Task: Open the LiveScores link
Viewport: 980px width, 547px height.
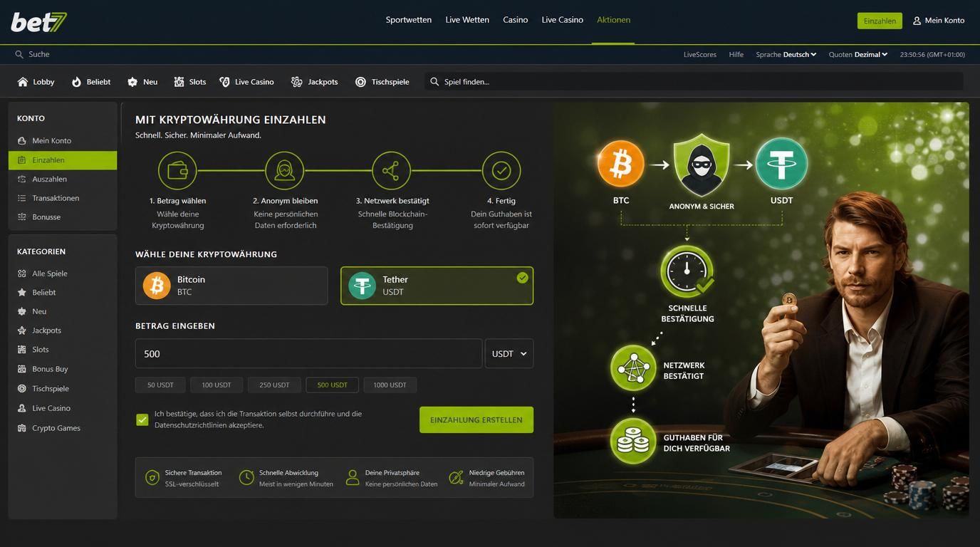Action: (x=700, y=54)
